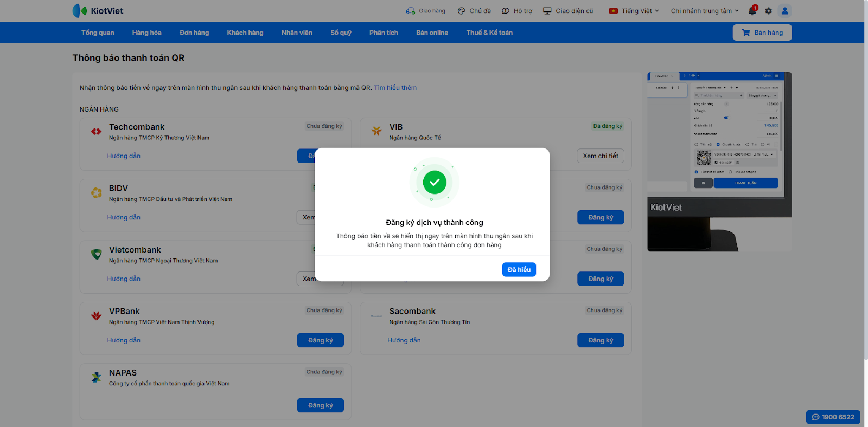Screen dimensions: 868x427
Task: Click the 1900 6522 hotline button
Action: [x=833, y=417]
